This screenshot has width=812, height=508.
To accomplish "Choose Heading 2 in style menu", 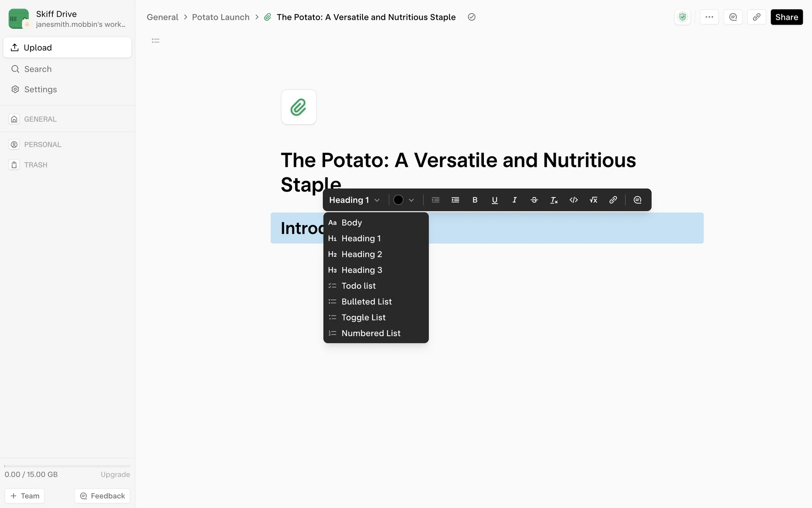I will (362, 254).
